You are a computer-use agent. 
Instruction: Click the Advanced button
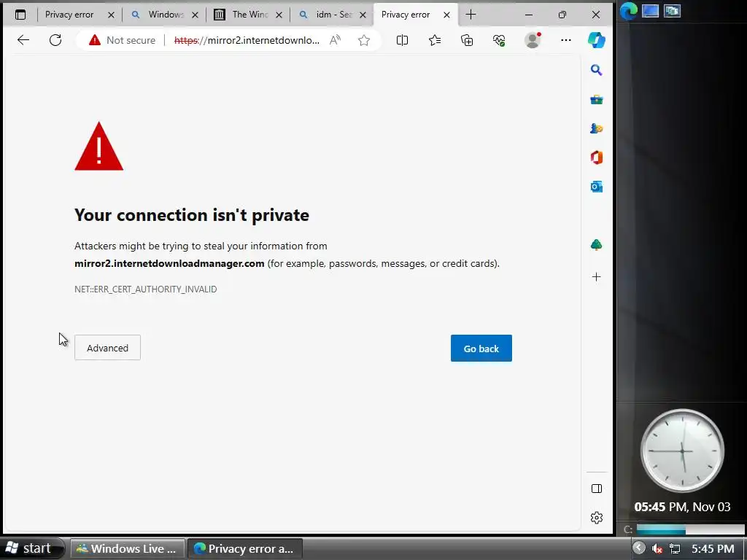(x=108, y=348)
